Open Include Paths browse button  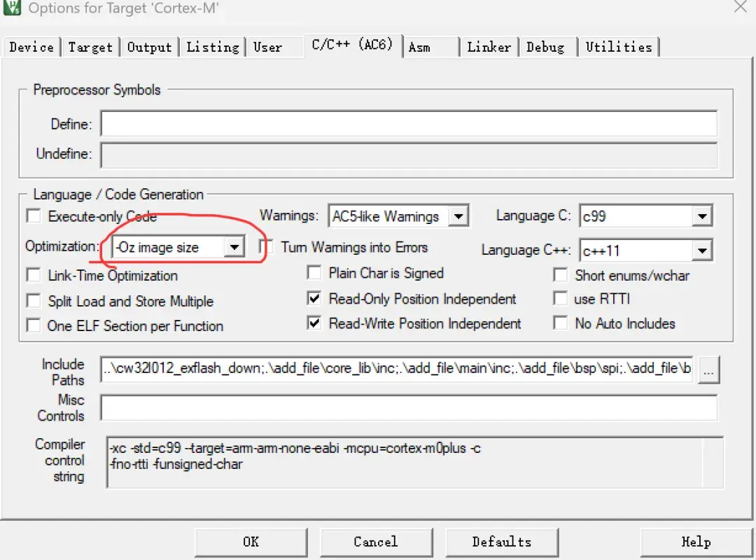click(x=708, y=372)
